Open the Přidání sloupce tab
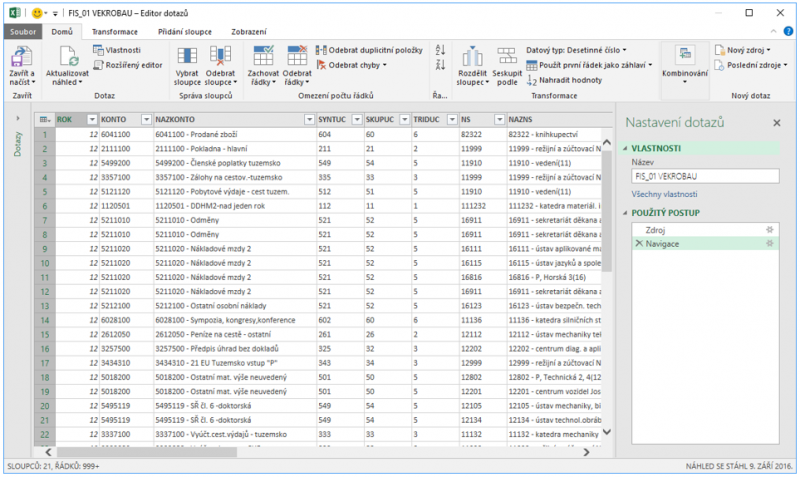 pyautogui.click(x=183, y=32)
